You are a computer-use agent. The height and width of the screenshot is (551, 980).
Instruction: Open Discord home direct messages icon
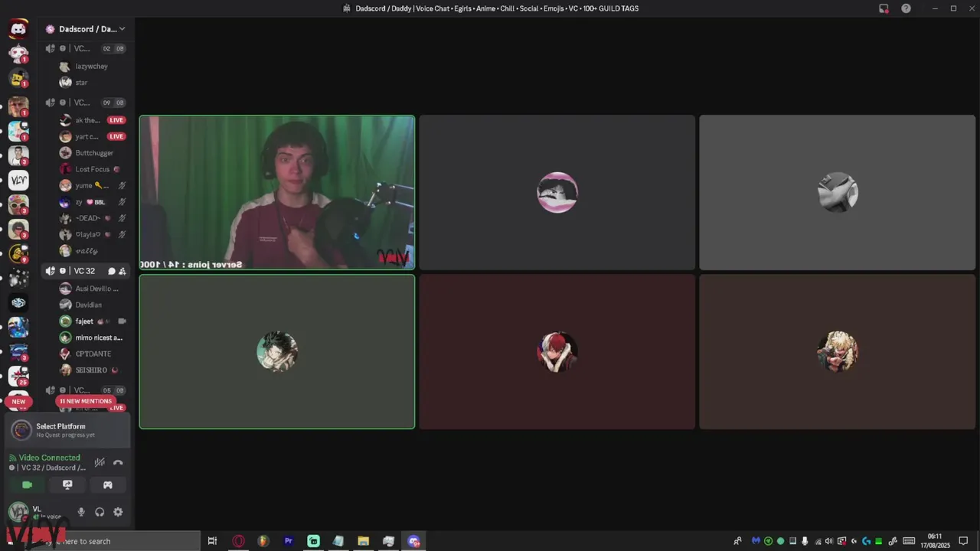click(18, 29)
